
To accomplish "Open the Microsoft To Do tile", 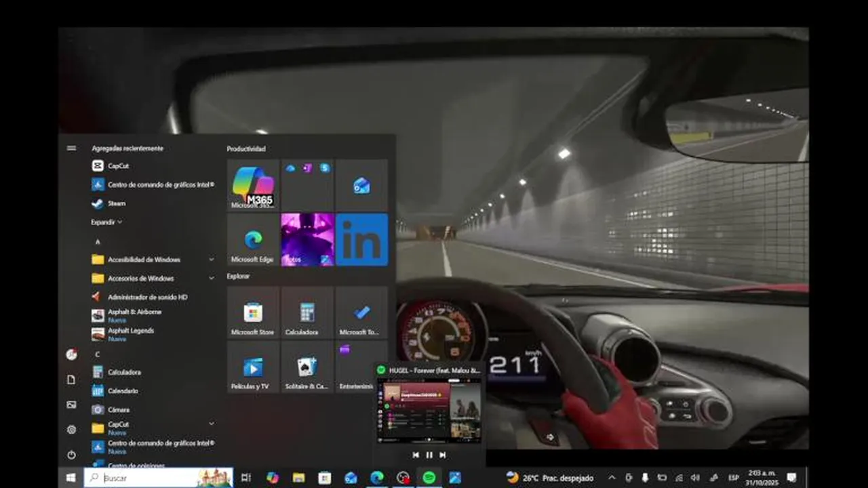I will [361, 312].
